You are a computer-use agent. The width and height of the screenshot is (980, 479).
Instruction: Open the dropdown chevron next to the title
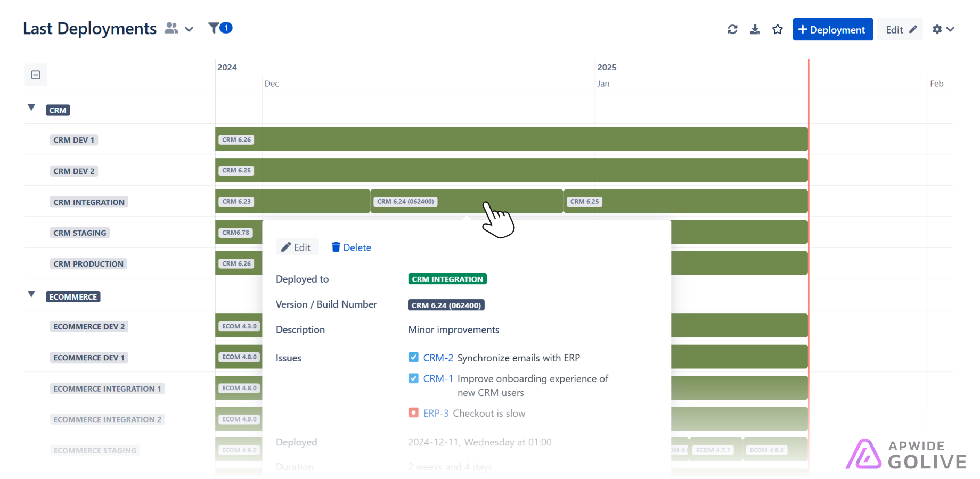[189, 29]
